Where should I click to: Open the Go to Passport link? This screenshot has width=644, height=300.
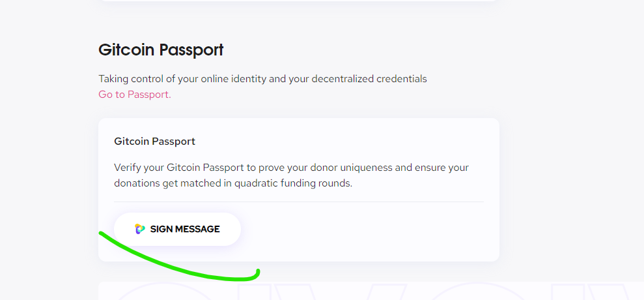click(x=134, y=94)
